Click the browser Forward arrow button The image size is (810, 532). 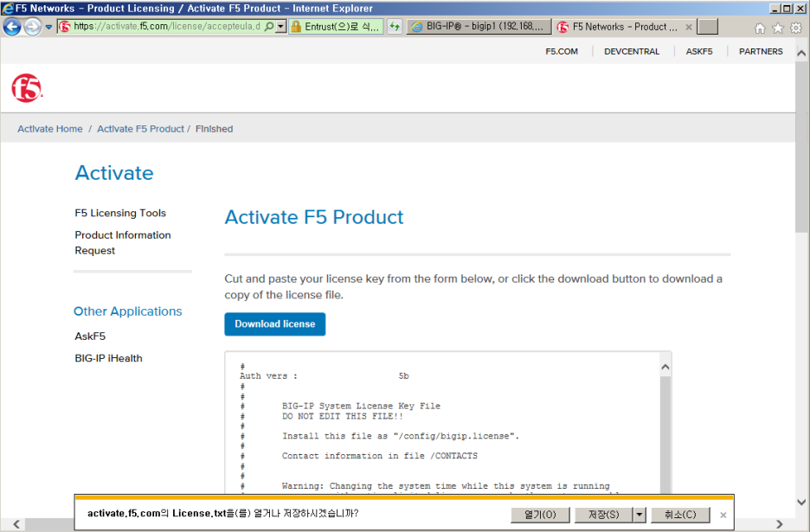[x=33, y=27]
